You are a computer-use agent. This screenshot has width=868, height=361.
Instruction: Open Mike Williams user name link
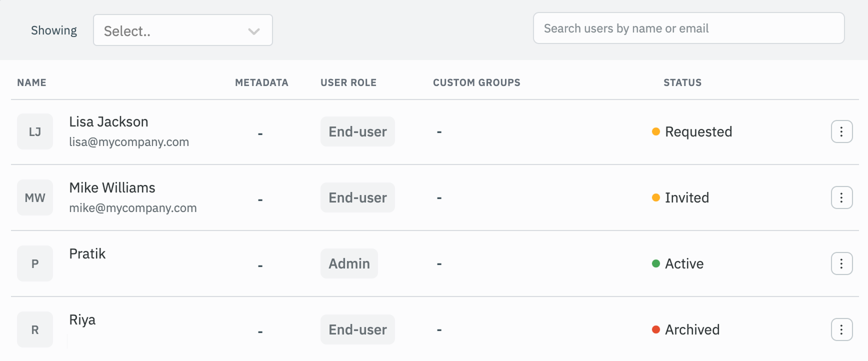[x=112, y=188]
